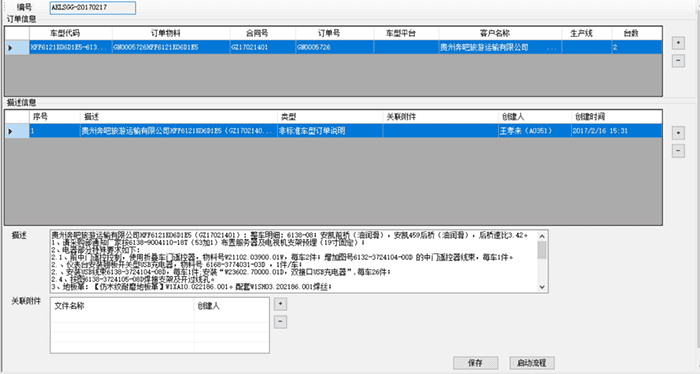Screen dimensions: 700x374
Task: Select creation time cell 2017/2/16 15:31
Action: (617, 131)
